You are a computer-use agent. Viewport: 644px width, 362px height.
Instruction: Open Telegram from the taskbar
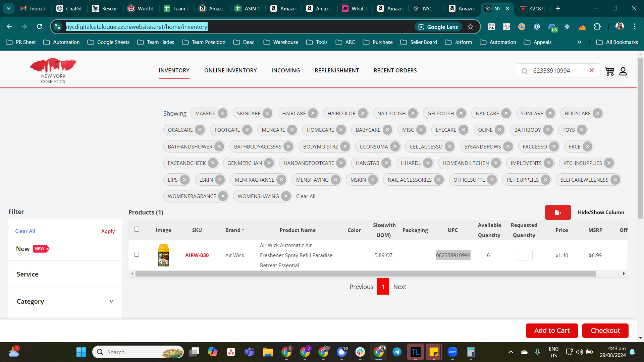[397, 352]
